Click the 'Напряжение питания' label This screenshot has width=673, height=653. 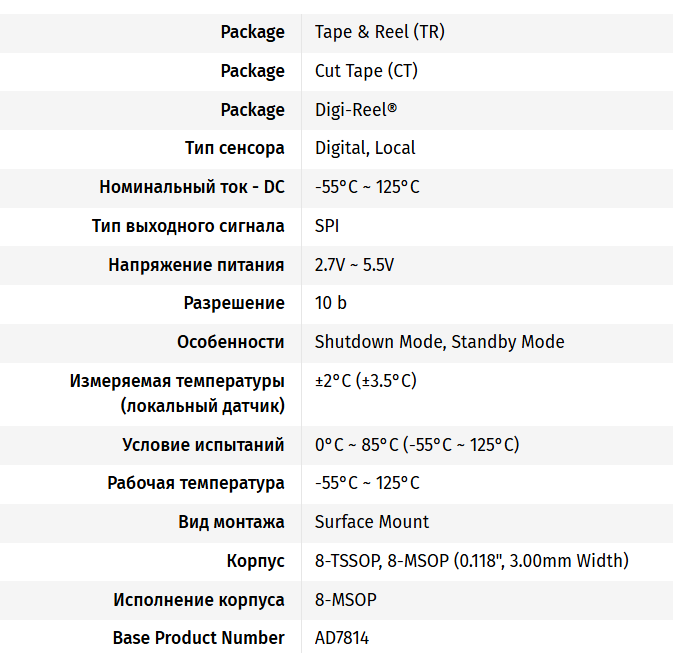196,265
